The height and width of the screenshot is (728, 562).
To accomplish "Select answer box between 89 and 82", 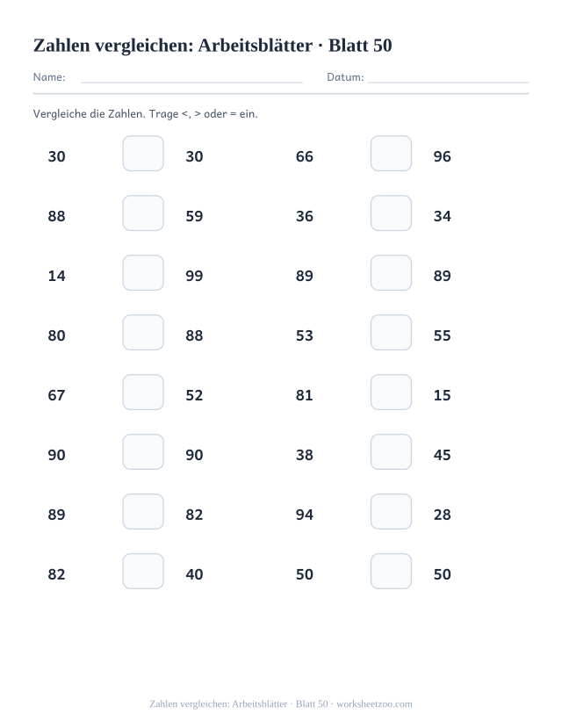I will point(143,512).
